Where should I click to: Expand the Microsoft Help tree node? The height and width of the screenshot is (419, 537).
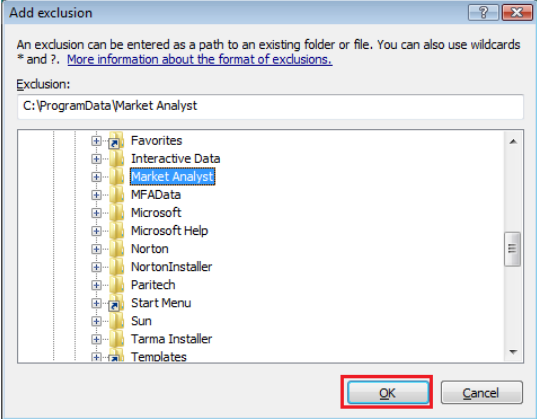pyautogui.click(x=96, y=231)
